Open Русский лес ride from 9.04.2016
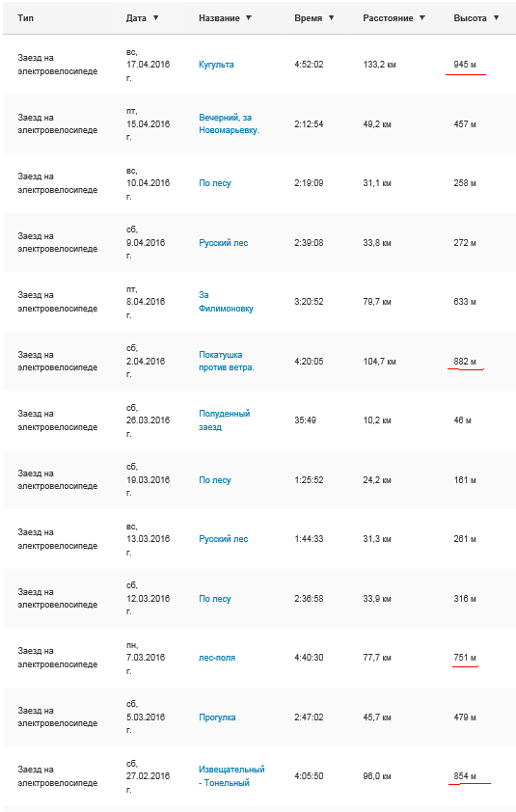 (224, 243)
